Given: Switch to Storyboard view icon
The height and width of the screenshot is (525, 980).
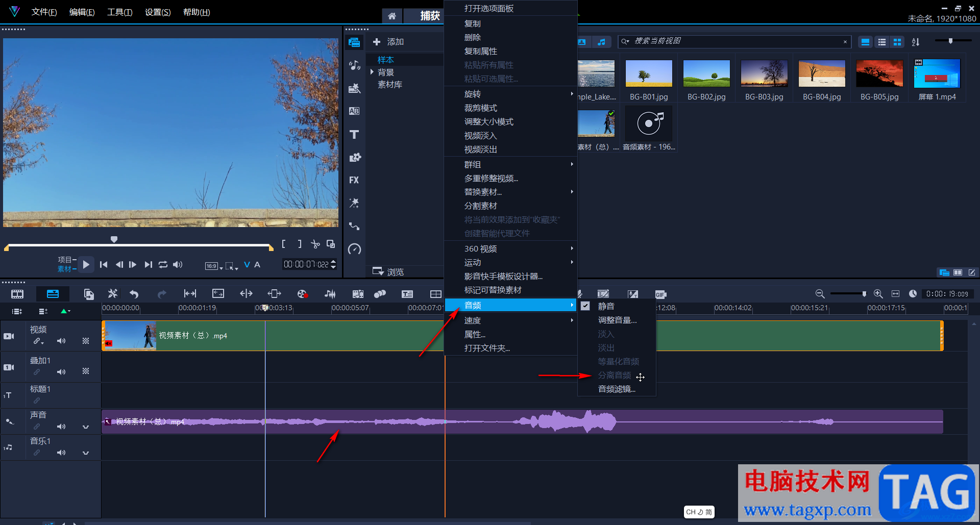Looking at the screenshot, I should 17,294.
